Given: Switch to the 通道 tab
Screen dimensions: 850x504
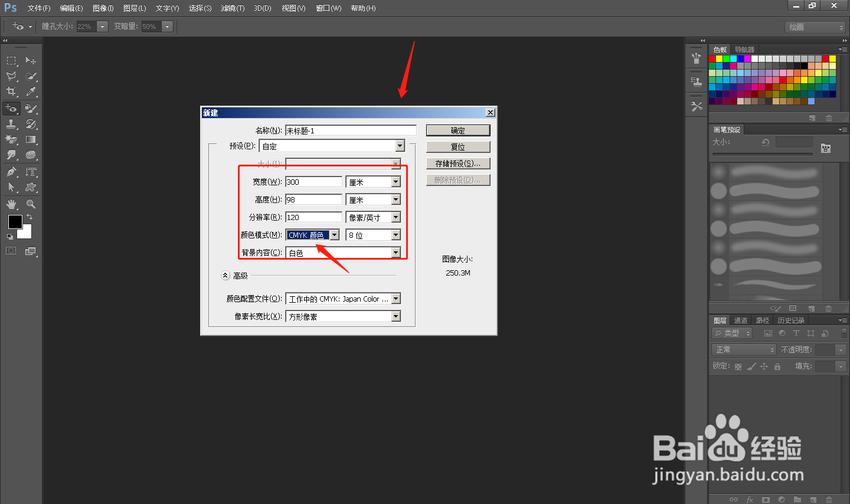Looking at the screenshot, I should coord(740,320).
